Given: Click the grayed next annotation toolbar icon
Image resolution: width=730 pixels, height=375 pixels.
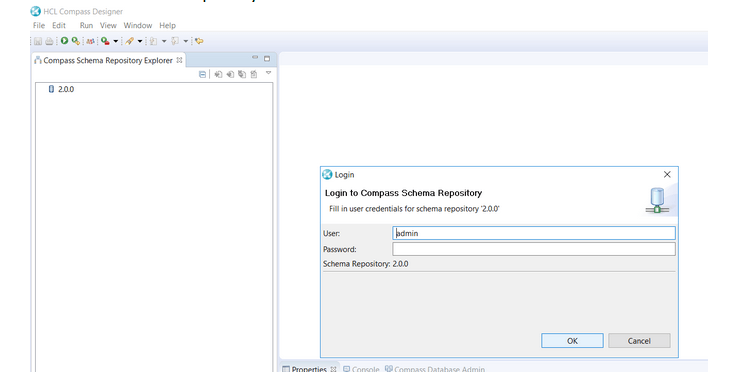Looking at the screenshot, I should 175,41.
